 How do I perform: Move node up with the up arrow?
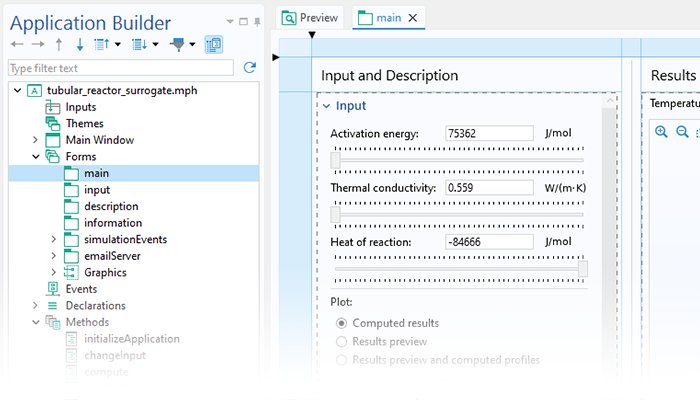tap(59, 44)
